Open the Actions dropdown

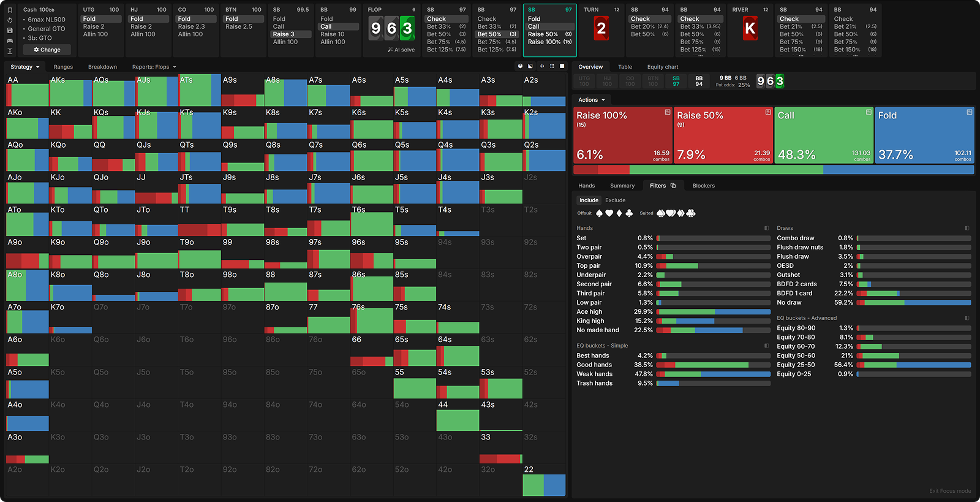pyautogui.click(x=591, y=100)
